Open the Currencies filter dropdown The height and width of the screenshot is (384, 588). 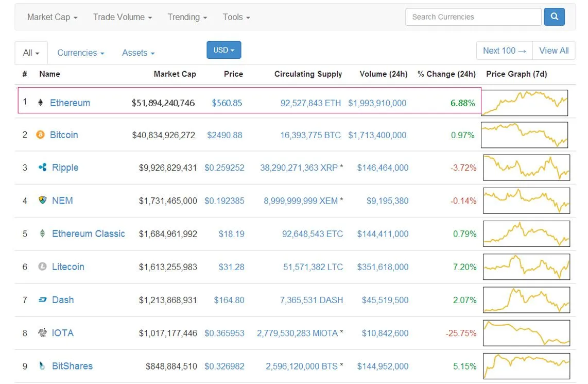[x=81, y=53]
